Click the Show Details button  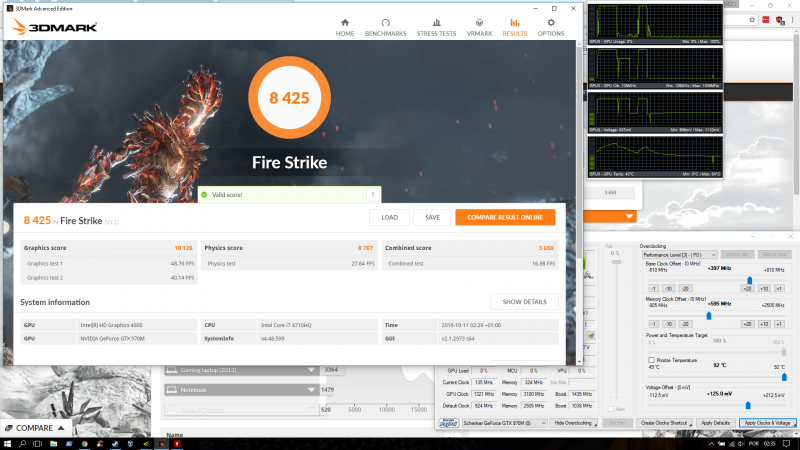[524, 302]
